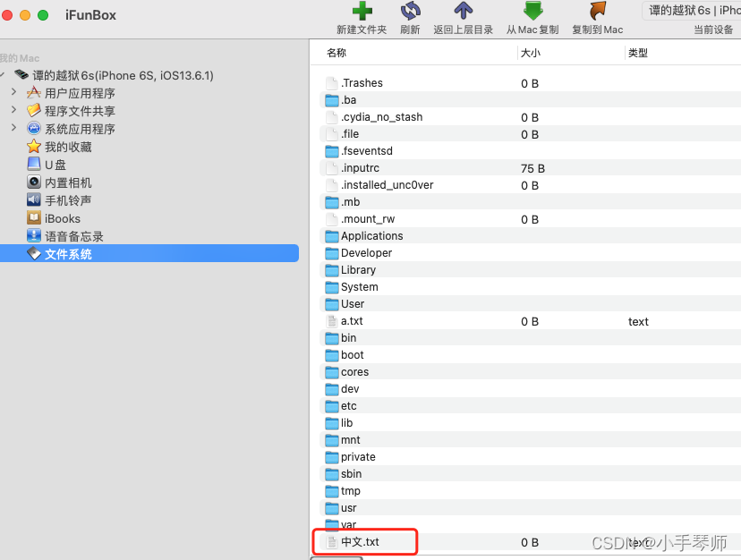
Task: Click the U盘 drive icon
Action: (33, 164)
